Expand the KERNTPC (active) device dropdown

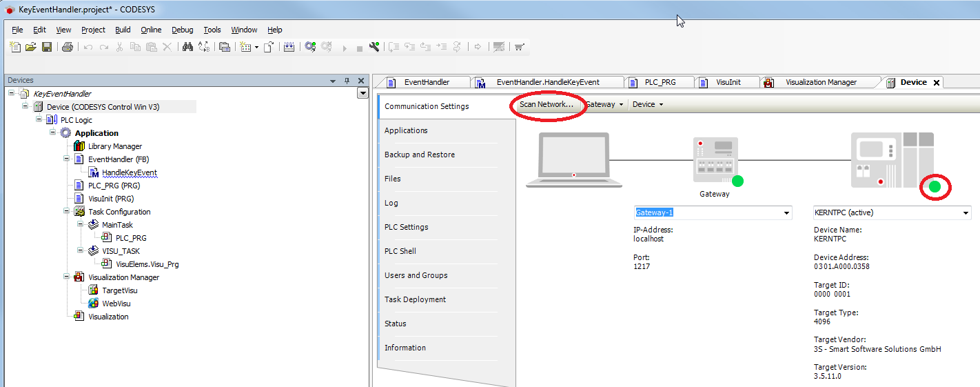965,213
